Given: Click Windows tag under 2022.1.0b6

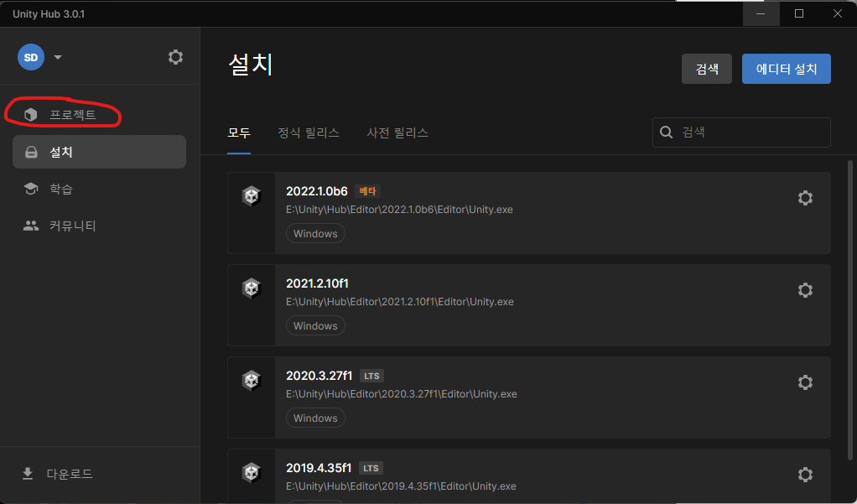Looking at the screenshot, I should [315, 233].
